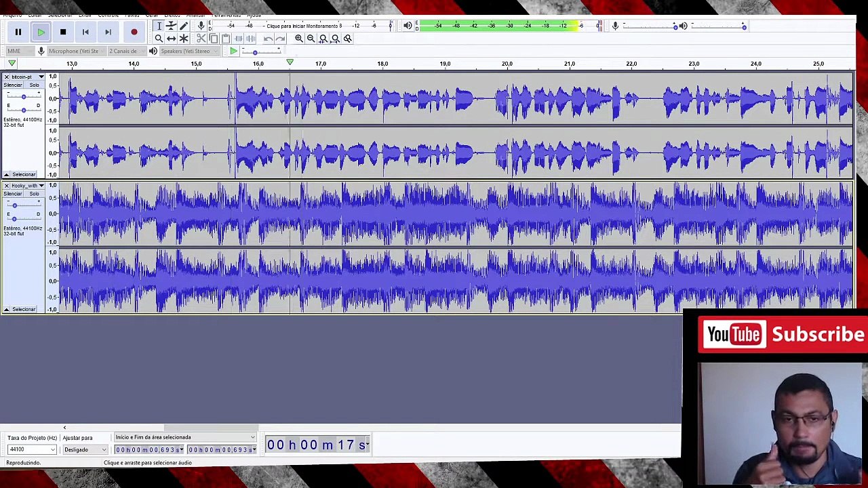Click the selection start time field
868x488 pixels.
pyautogui.click(x=149, y=450)
